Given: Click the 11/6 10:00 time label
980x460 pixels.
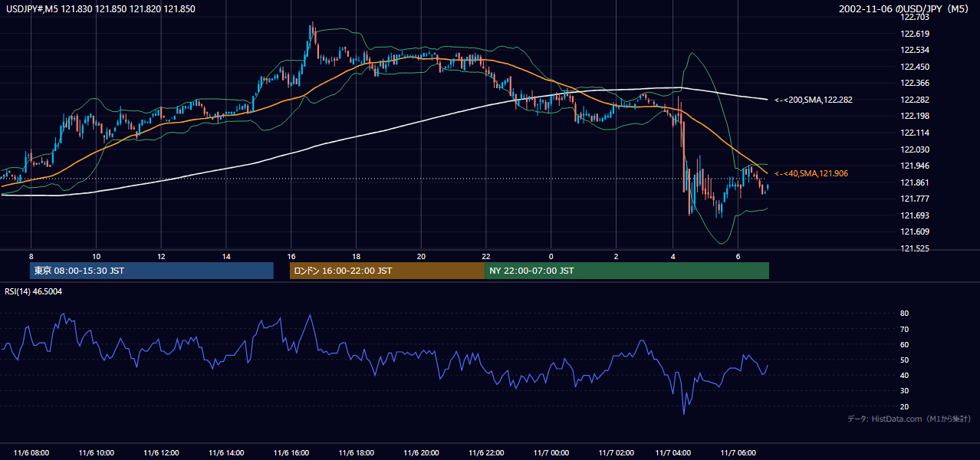Looking at the screenshot, I should pyautogui.click(x=97, y=453).
